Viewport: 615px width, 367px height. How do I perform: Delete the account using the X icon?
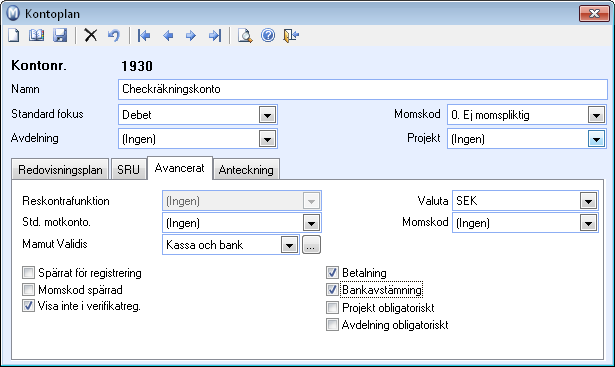tap(91, 36)
